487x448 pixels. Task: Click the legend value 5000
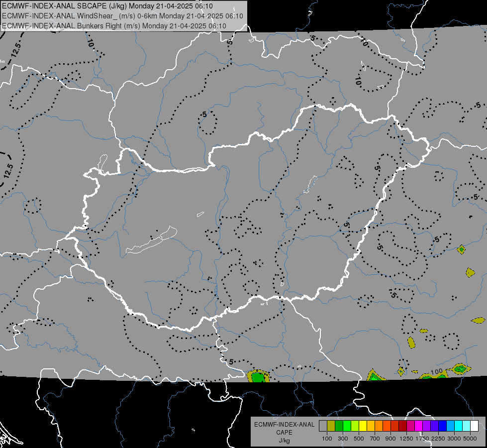pos(470,439)
